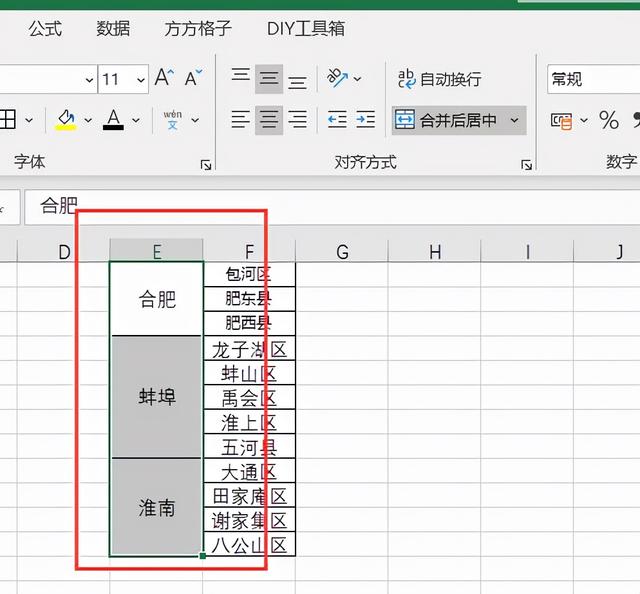Screen dimensions: 640x594
Task: Open fill color dropdown arrow
Action: pos(88,120)
